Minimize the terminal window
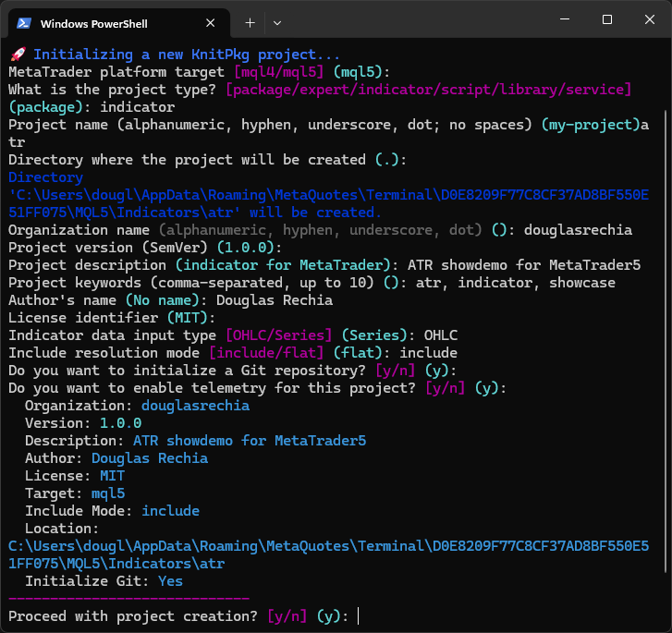Viewport: 672px width, 633px height. tap(563, 19)
